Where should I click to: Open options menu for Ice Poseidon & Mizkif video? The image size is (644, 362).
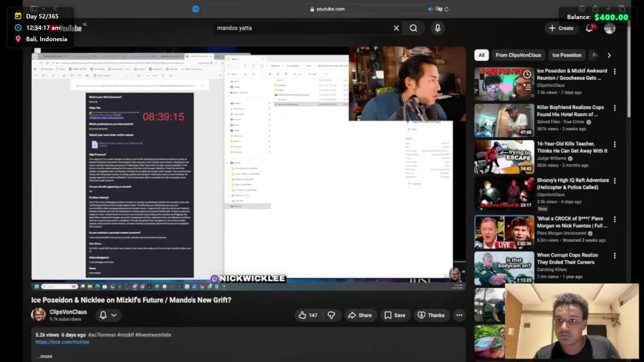click(614, 71)
